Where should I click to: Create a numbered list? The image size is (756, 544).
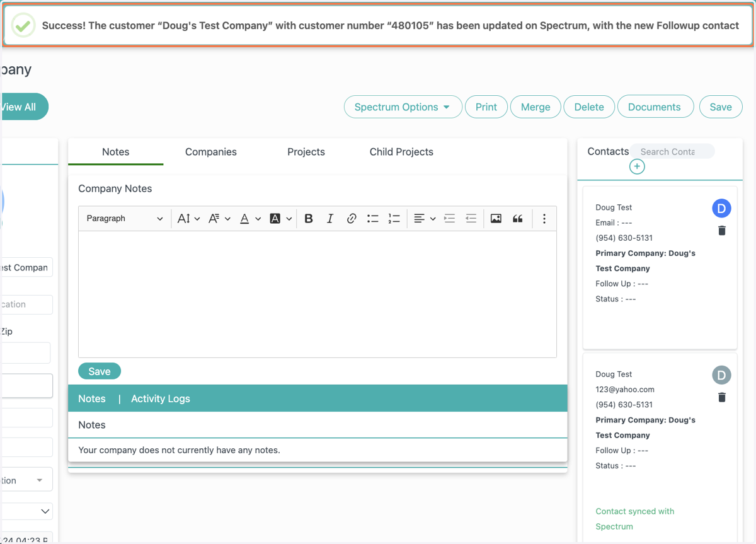394,219
